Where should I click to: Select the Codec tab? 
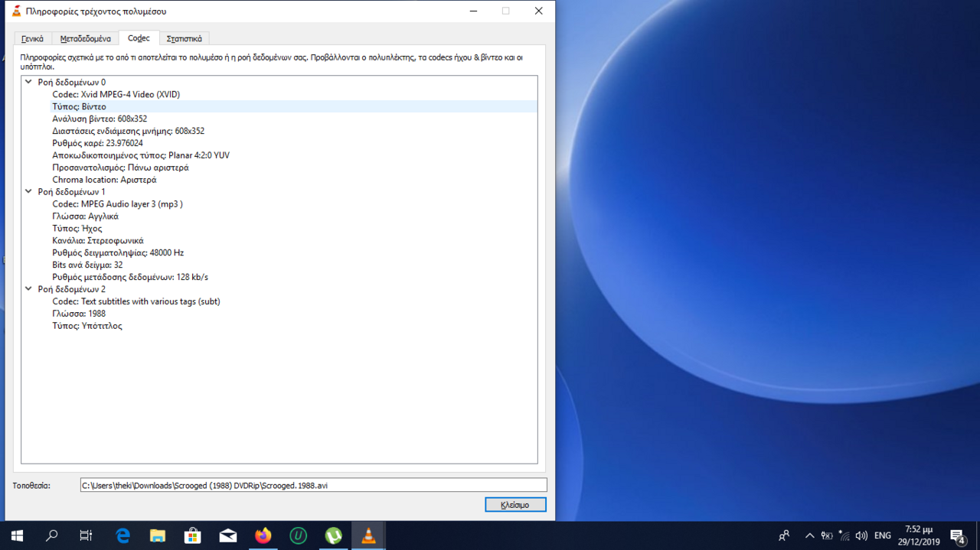pos(139,37)
